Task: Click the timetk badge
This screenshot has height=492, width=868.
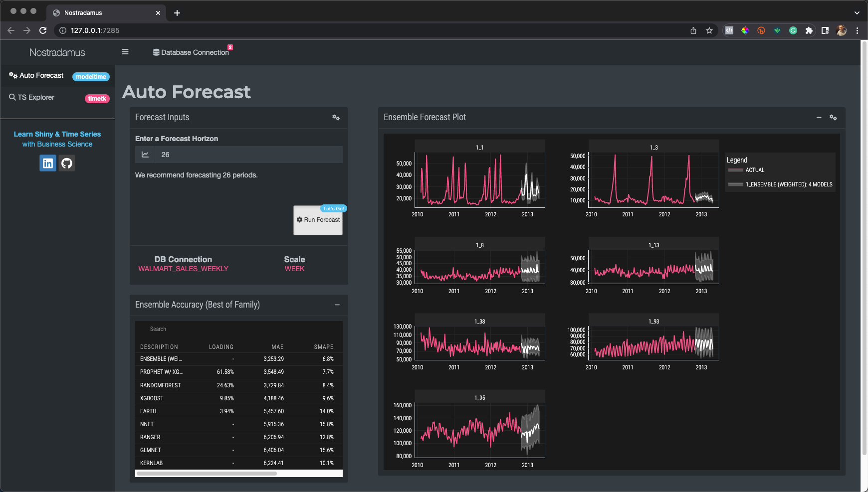Action: (97, 99)
